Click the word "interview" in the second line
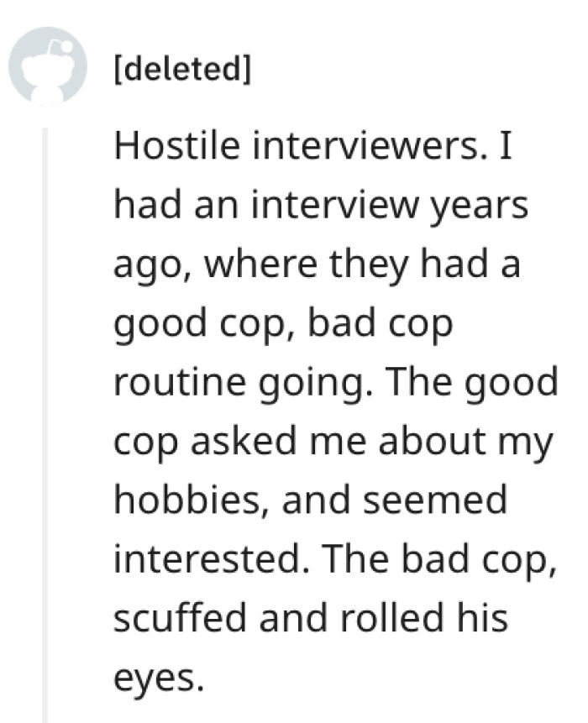The height and width of the screenshot is (723, 588). click(x=335, y=206)
